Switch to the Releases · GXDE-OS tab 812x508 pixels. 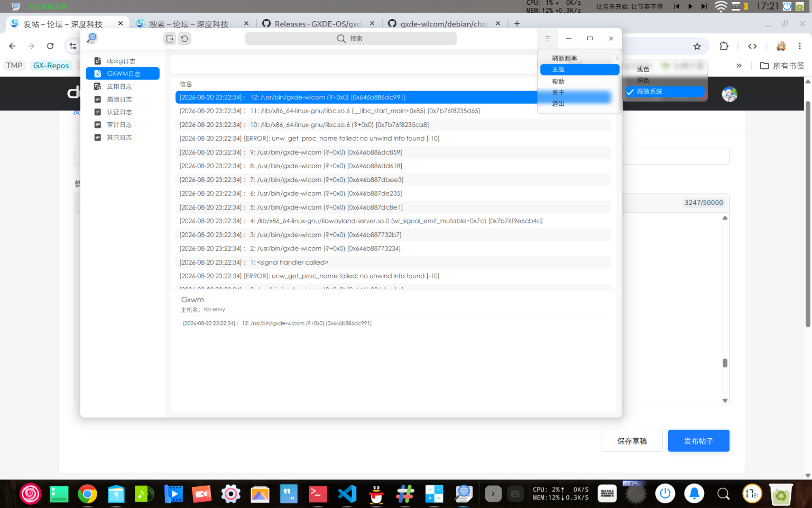pyautogui.click(x=318, y=24)
